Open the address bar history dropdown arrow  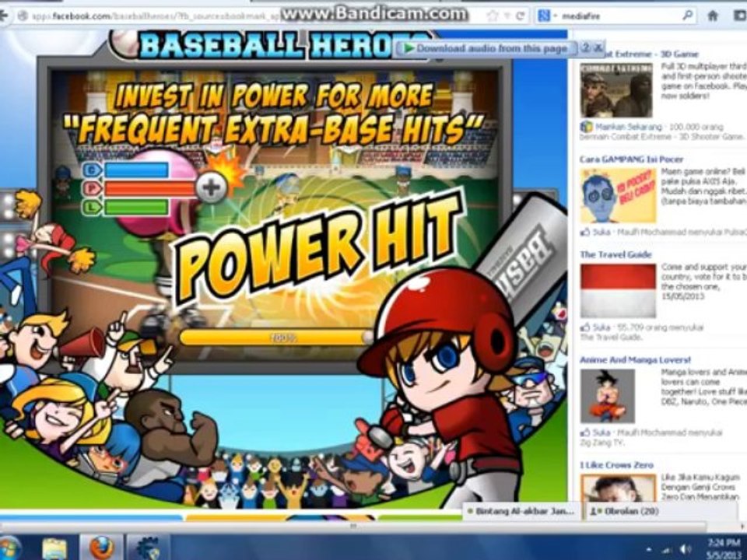coord(507,16)
